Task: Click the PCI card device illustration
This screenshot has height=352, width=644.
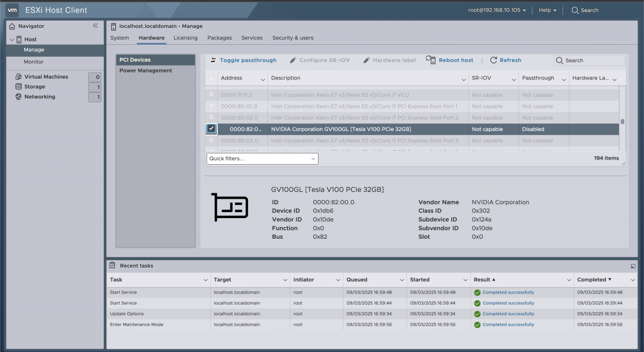Action: click(x=229, y=207)
